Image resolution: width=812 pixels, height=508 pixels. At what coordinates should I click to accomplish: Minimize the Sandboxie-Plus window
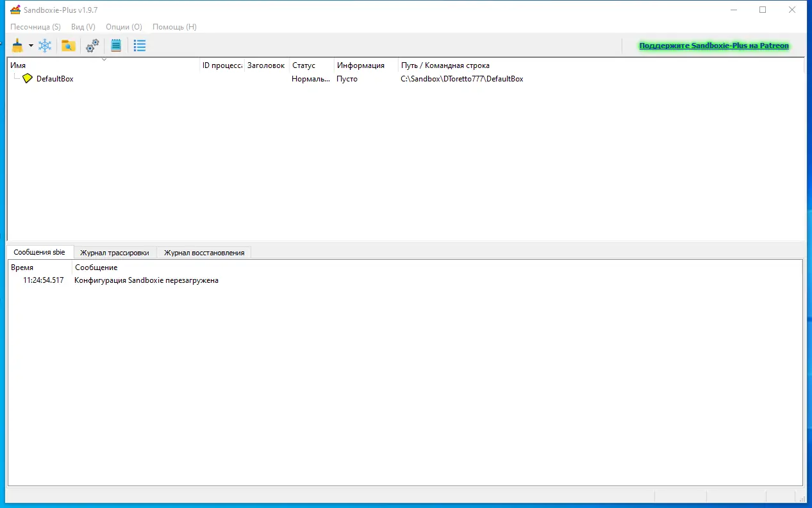[733, 10]
